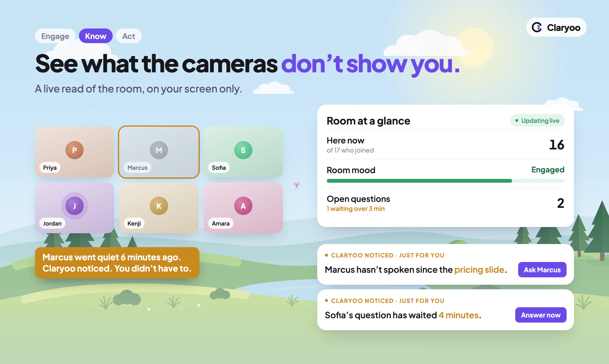Click the Ask Marcus button
This screenshot has width=609, height=364.
point(542,270)
